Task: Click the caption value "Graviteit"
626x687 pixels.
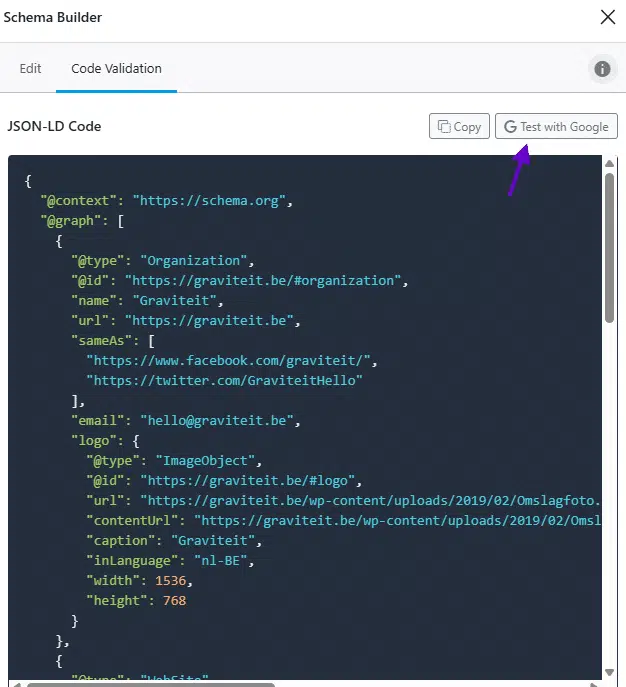Action: 213,540
